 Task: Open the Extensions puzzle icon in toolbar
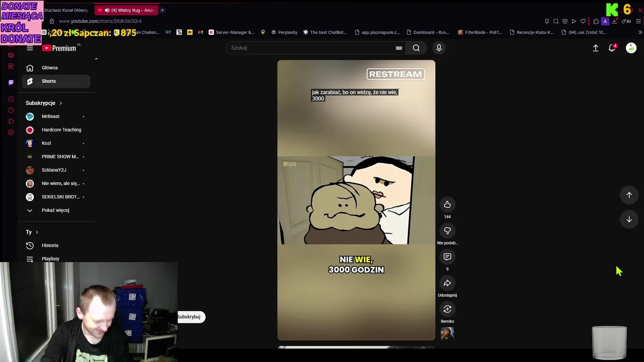(x=596, y=21)
